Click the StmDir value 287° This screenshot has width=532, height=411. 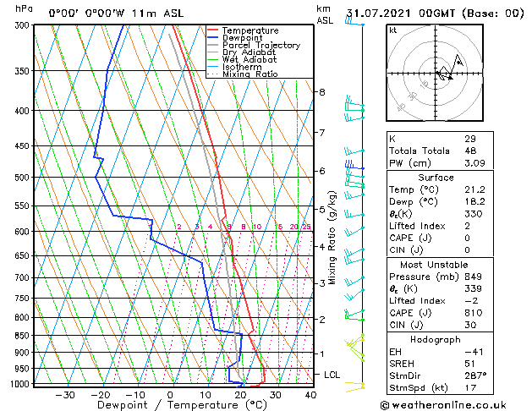click(x=475, y=375)
